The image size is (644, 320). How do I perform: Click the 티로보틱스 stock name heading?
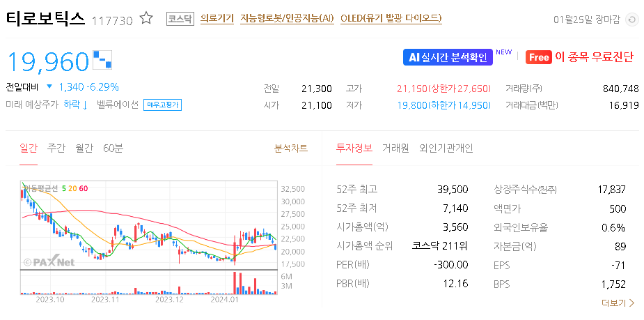point(45,19)
